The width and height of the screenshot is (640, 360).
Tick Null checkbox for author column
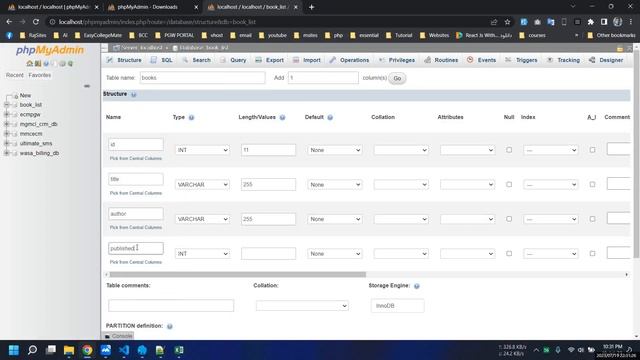[x=509, y=219]
